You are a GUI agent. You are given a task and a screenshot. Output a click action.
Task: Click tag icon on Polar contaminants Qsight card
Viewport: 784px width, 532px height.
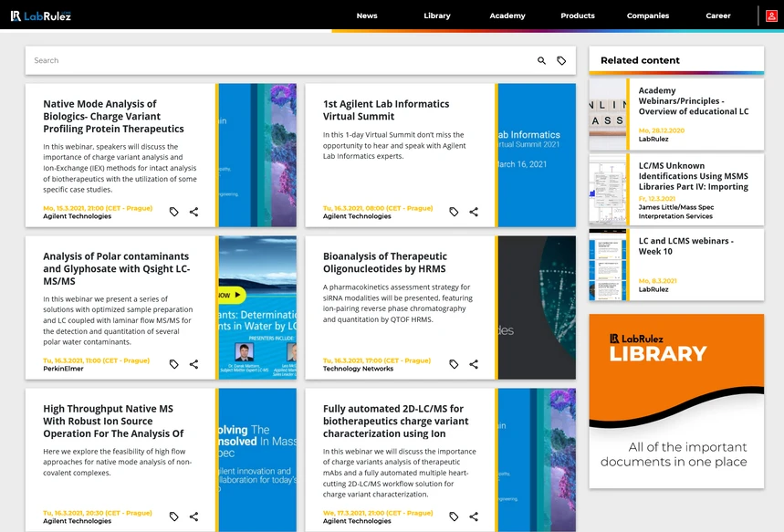click(x=173, y=364)
